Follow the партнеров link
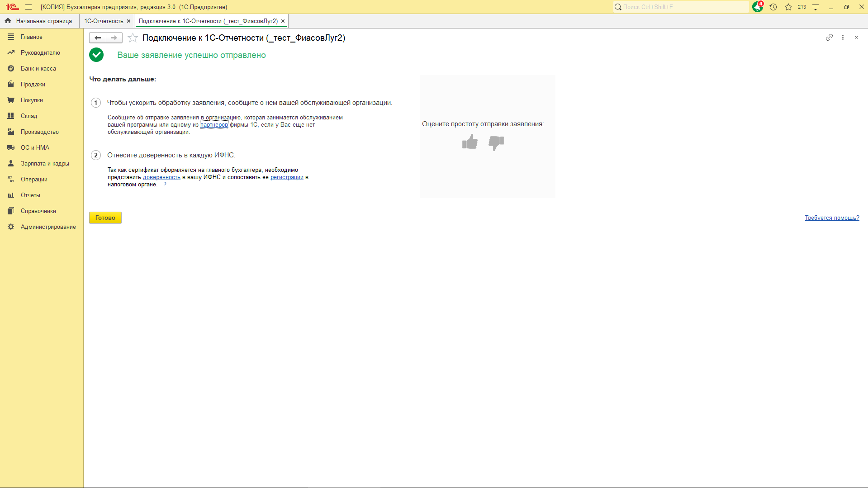This screenshot has height=488, width=868. point(214,125)
